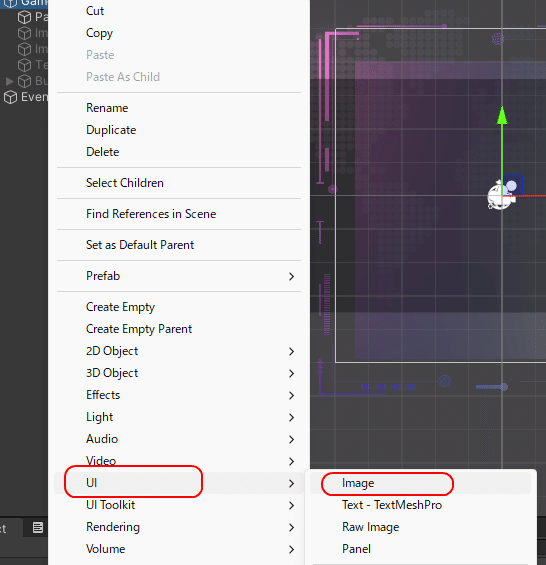
Task: Choose Find References in Scene
Action: [x=179, y=214]
